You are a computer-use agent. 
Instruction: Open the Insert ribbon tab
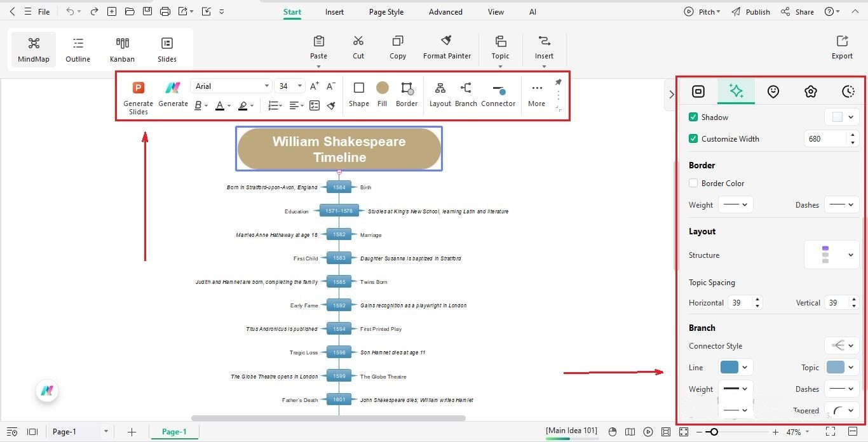click(334, 11)
